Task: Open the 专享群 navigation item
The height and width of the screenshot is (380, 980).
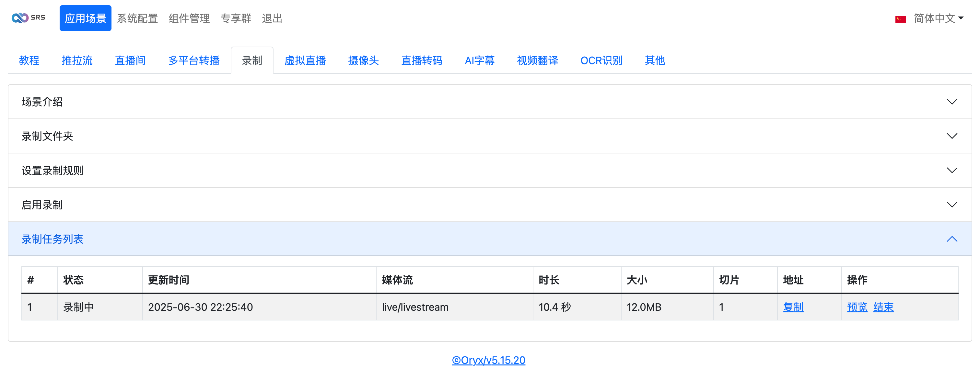Action: (x=236, y=18)
